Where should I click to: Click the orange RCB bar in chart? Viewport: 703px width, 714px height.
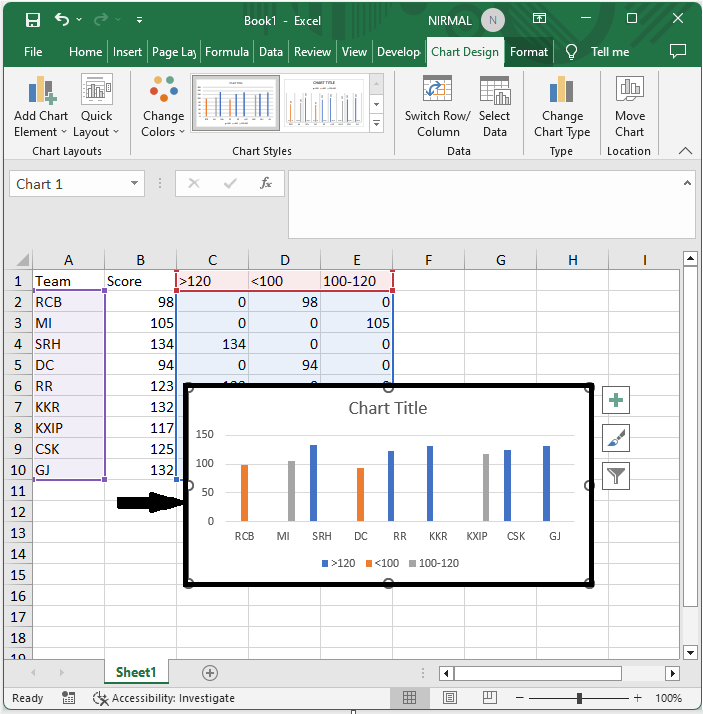(x=245, y=493)
